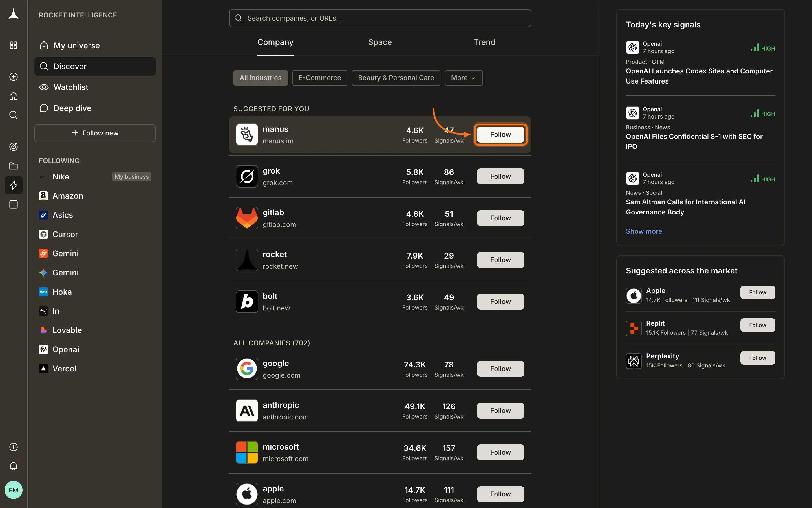Open the folder icon in left rail
Image resolution: width=812 pixels, height=508 pixels.
[14, 166]
